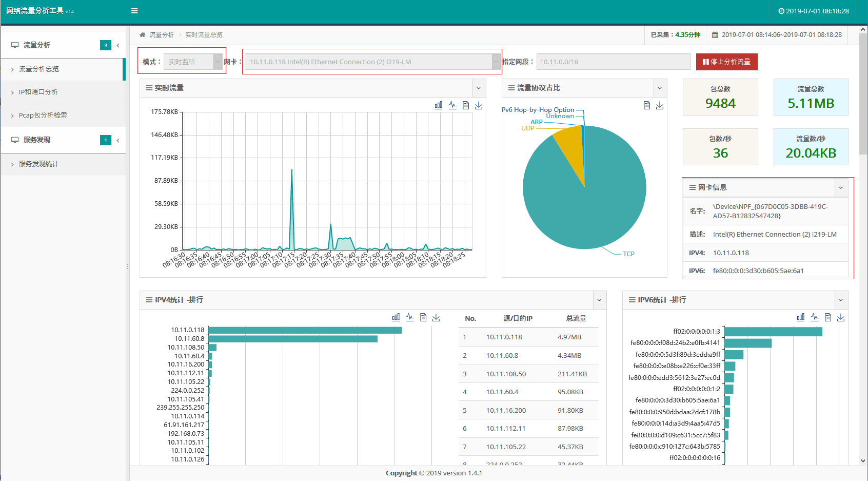Download the IPV4 ranking chart image

tap(436, 317)
